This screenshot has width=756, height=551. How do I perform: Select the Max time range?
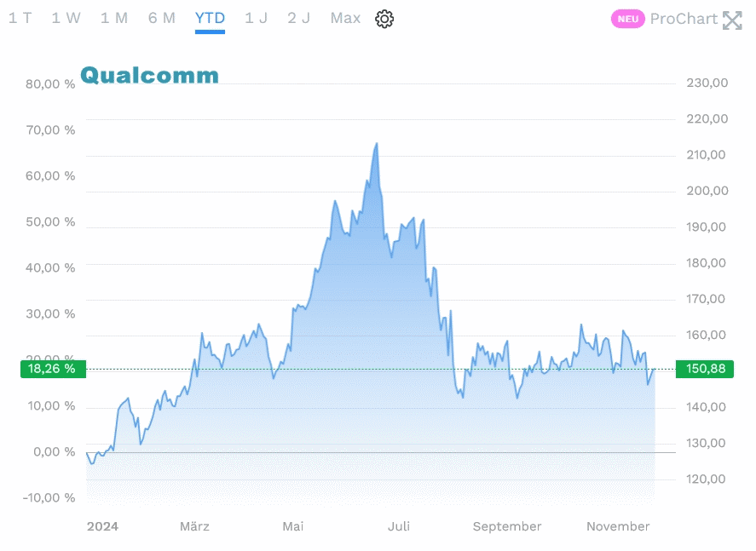click(345, 18)
